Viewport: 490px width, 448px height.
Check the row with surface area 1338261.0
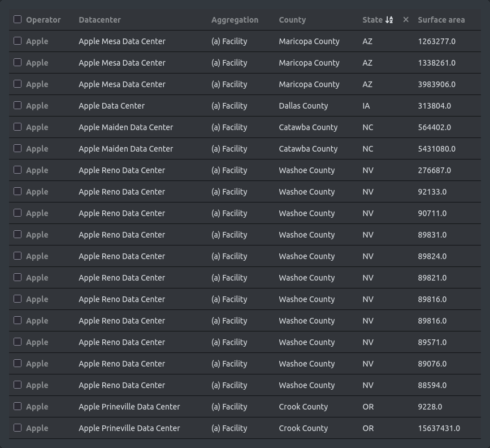click(x=18, y=63)
